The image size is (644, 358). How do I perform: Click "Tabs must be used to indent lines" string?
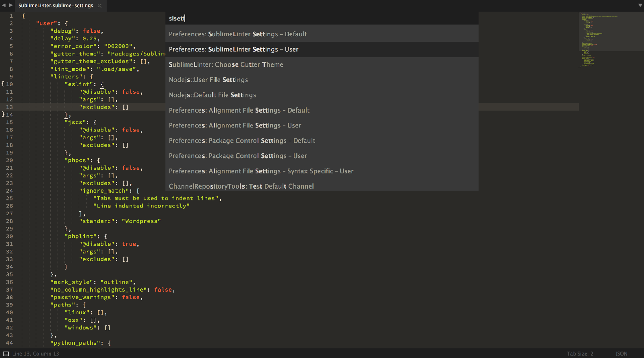[x=156, y=198]
